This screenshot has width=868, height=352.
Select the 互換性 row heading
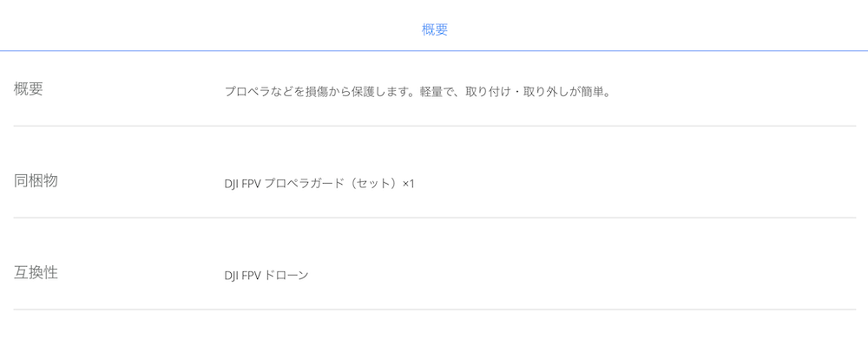[36, 272]
